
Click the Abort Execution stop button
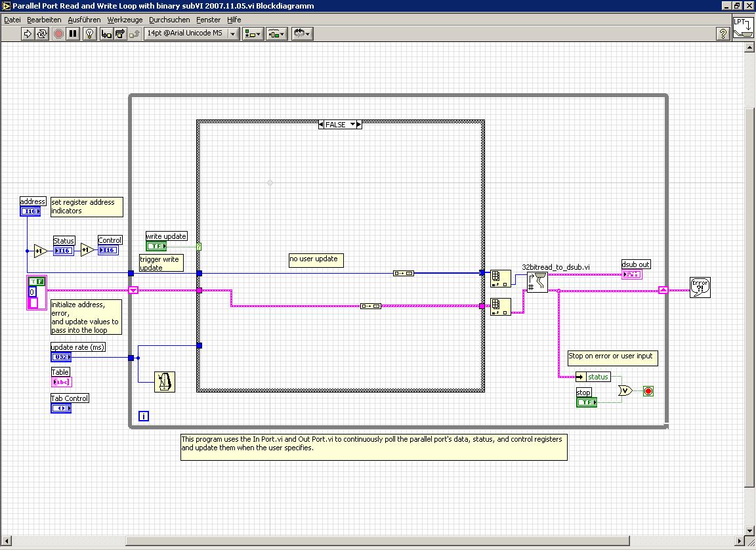click(58, 33)
